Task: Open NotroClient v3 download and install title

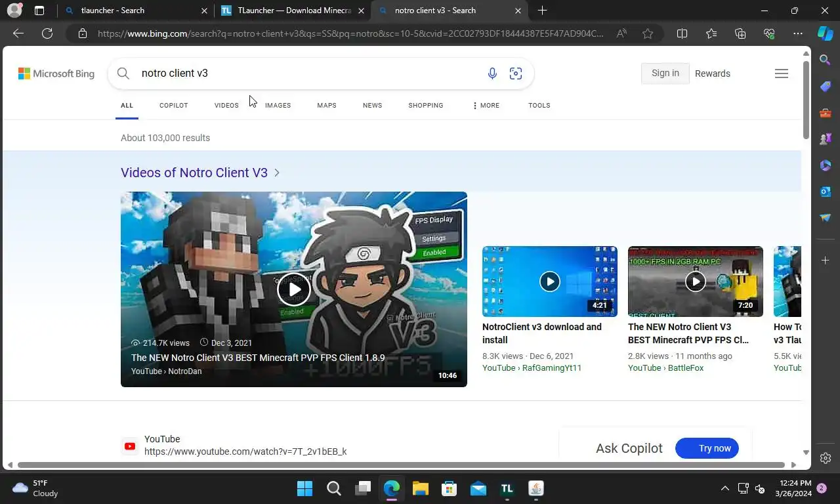Action: click(x=542, y=333)
